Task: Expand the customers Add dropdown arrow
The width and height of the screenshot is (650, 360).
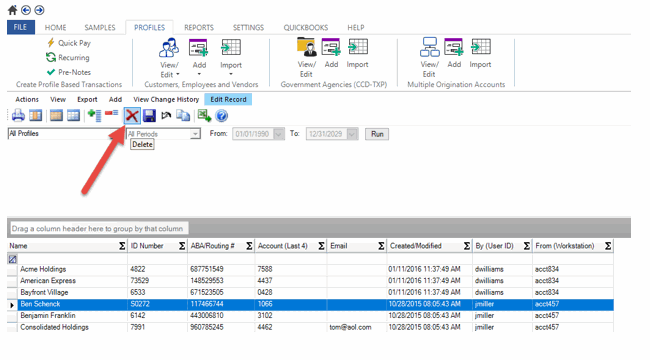Action: tap(199, 75)
